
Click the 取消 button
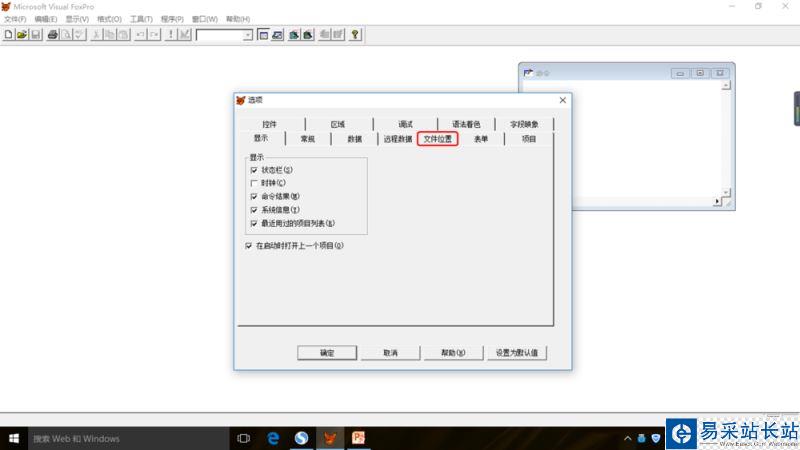tap(390, 353)
